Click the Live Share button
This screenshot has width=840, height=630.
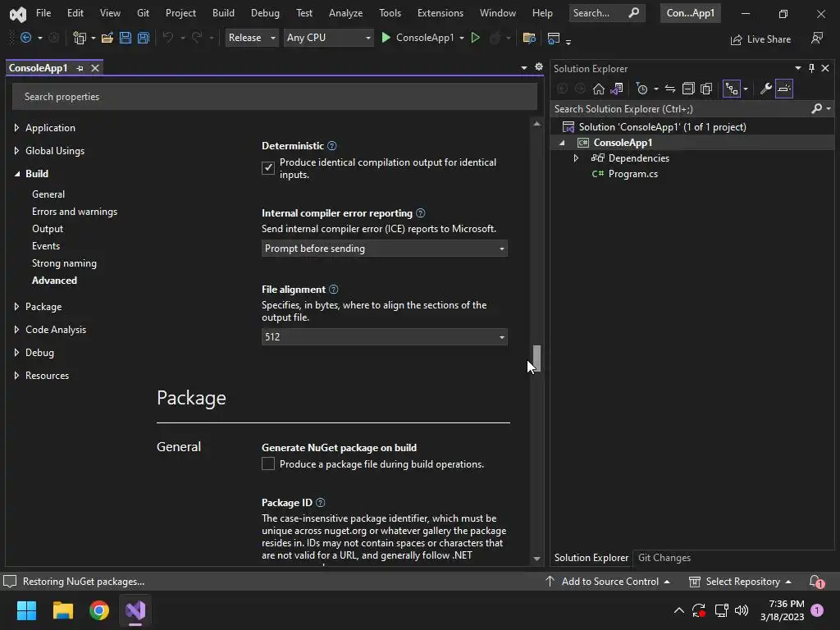760,39
